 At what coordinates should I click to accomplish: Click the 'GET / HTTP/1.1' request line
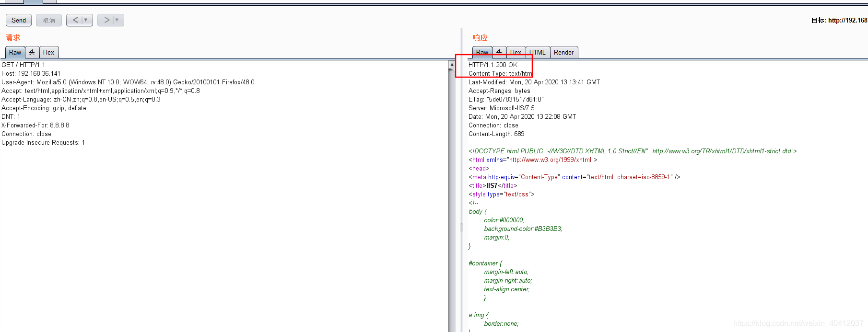point(23,65)
